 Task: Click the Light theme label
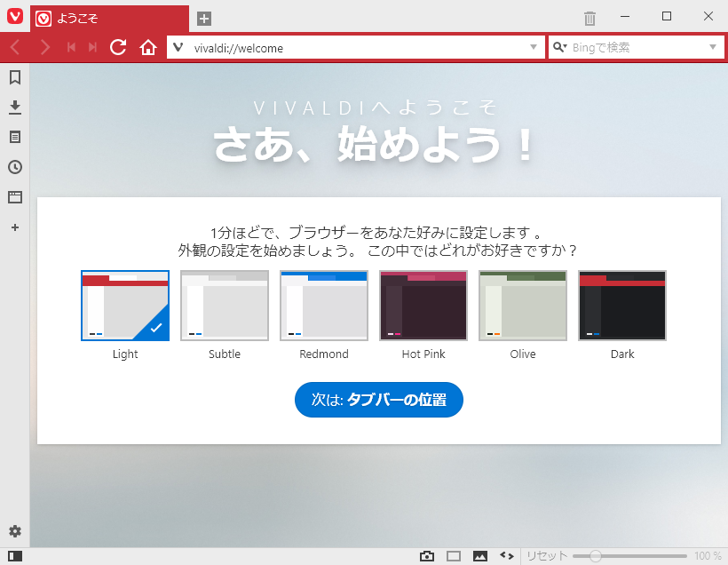coord(125,354)
